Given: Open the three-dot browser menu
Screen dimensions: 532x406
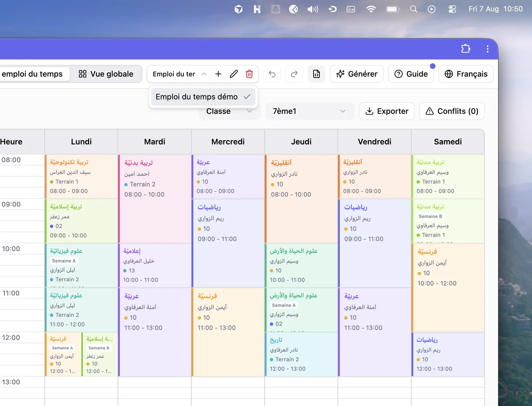Looking at the screenshot, I should [x=487, y=49].
